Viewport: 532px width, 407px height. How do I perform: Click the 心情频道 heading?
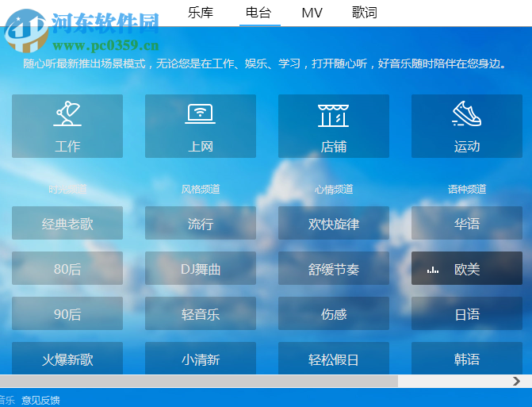pyautogui.click(x=334, y=189)
